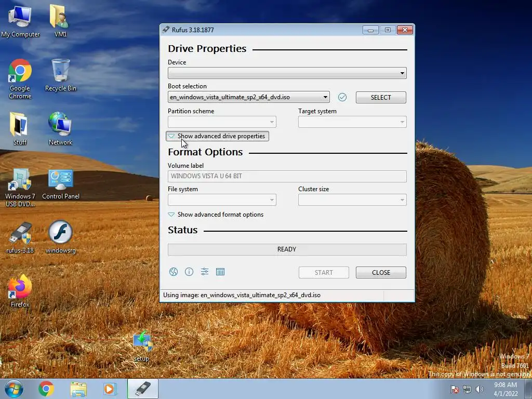Open the Device dropdown
Image resolution: width=532 pixels, height=399 pixels.
287,73
